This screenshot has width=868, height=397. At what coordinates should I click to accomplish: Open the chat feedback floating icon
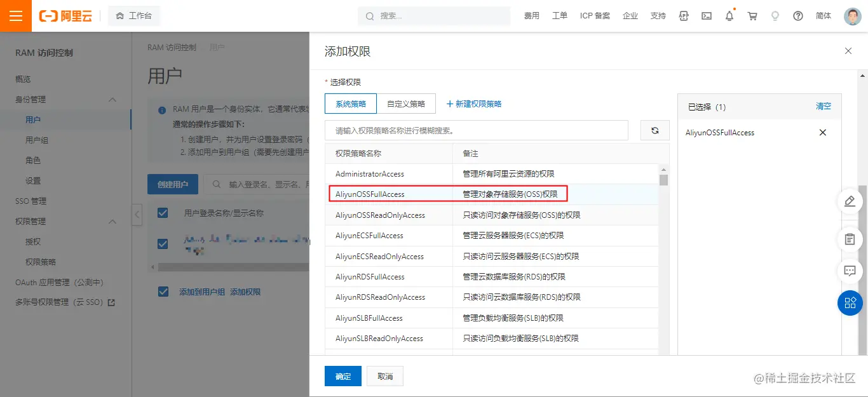tap(850, 271)
